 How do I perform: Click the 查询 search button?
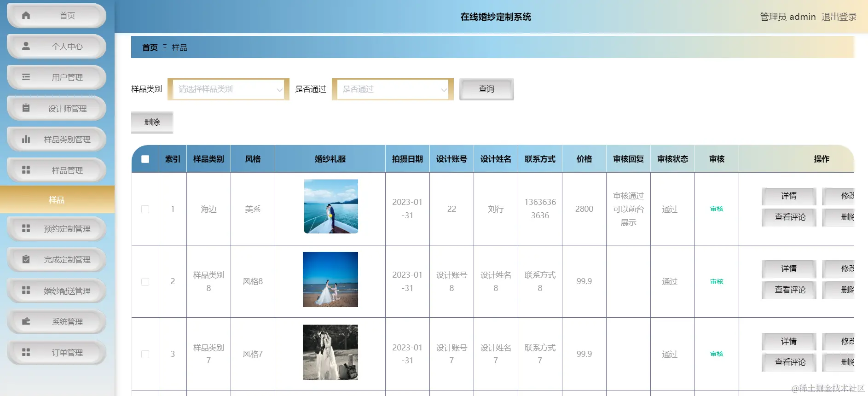click(486, 89)
